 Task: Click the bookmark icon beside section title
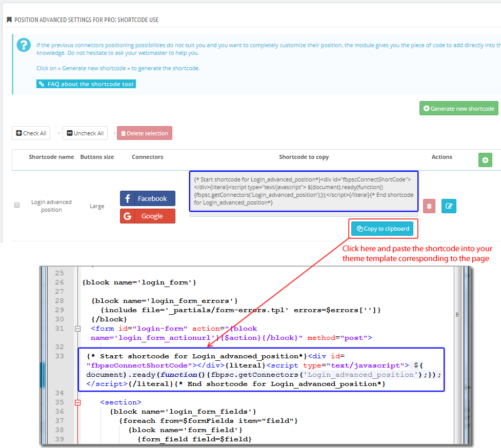[x=9, y=20]
